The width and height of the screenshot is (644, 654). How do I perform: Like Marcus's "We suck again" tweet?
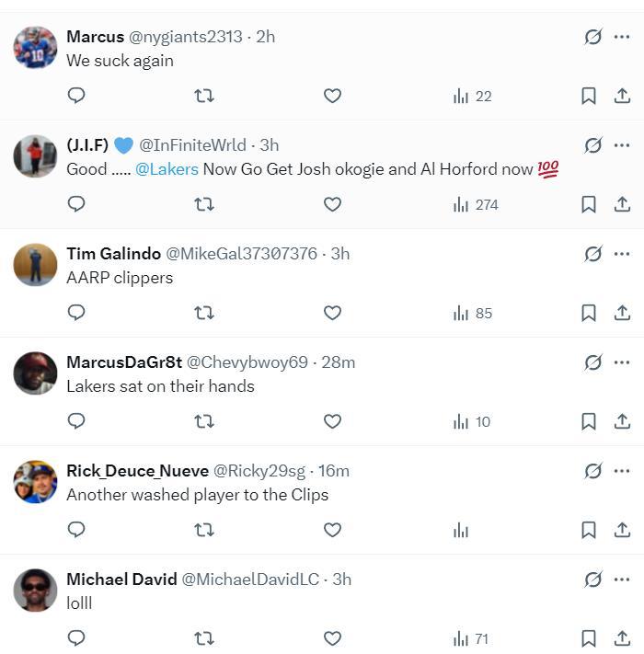click(x=333, y=96)
